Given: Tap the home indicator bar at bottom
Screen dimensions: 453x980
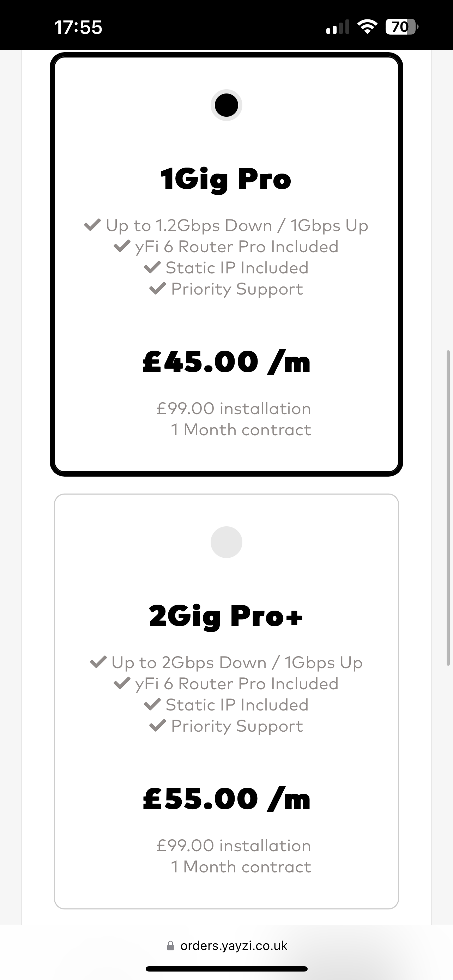Looking at the screenshot, I should coord(227,969).
